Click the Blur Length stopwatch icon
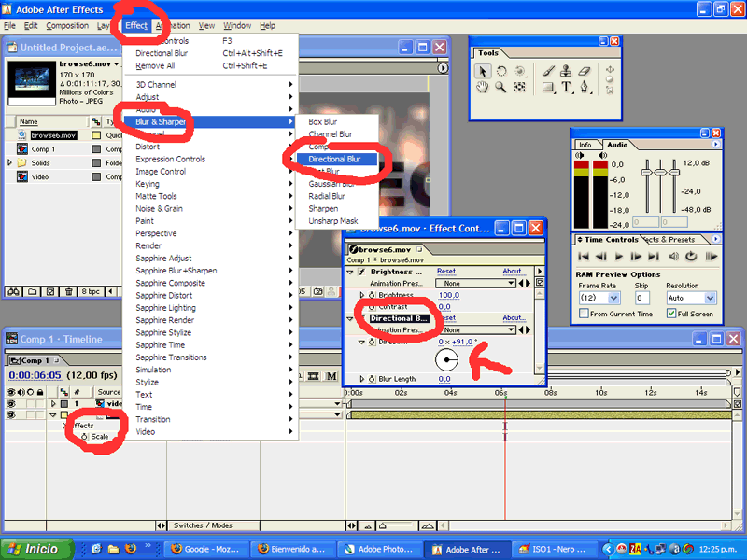 372,379
